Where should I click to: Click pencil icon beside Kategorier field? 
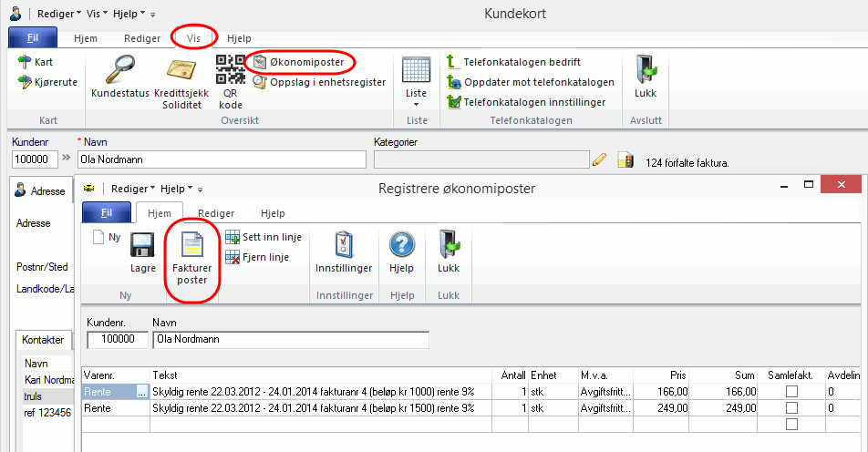pyautogui.click(x=599, y=160)
